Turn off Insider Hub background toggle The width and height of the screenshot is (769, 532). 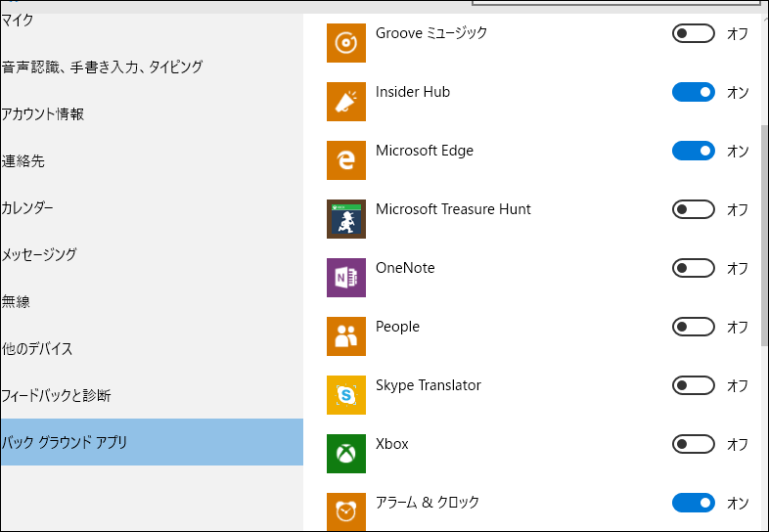pos(693,92)
